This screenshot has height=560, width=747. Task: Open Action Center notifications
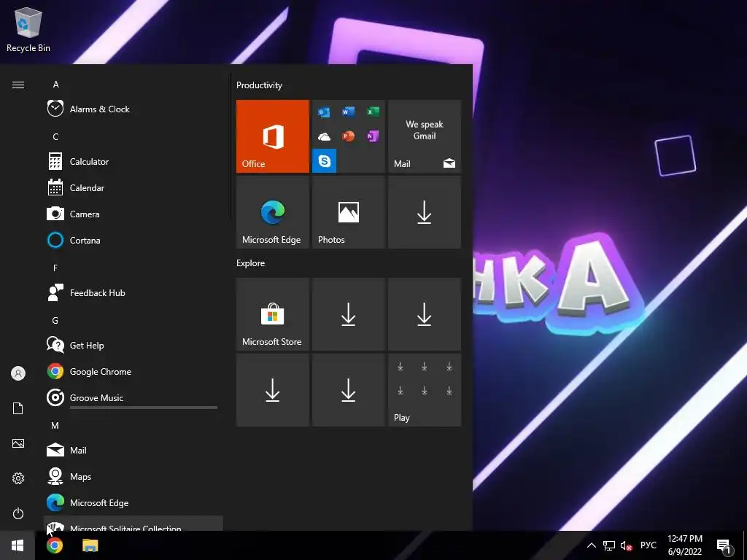pos(724,546)
